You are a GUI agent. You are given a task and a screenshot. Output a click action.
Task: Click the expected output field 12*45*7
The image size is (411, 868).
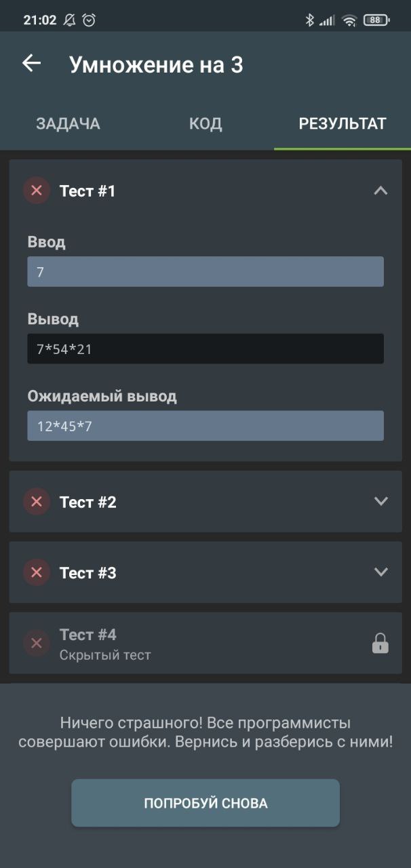[x=206, y=426]
